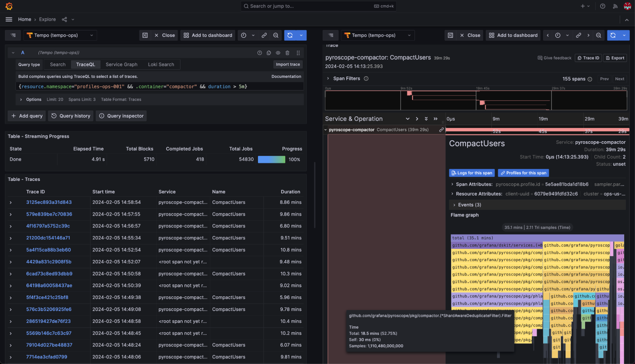The image size is (635, 364).
Task: Click the news feed icon in top bar
Action: point(615,6)
